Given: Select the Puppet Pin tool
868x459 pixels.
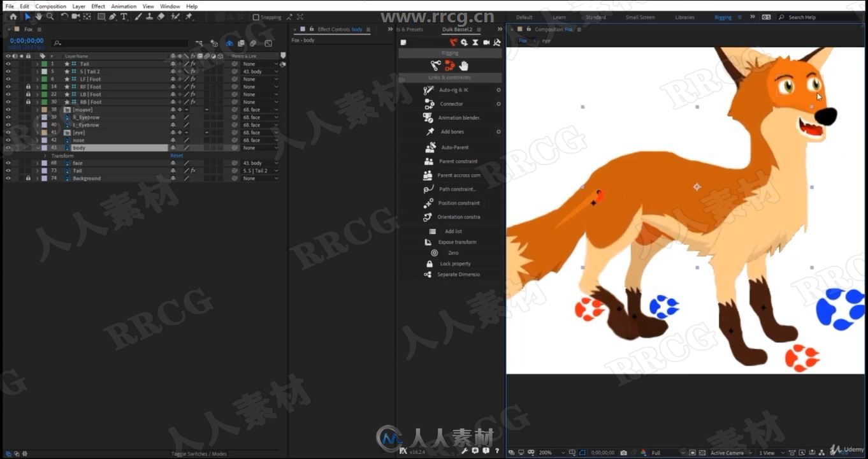Looking at the screenshot, I should (x=189, y=17).
